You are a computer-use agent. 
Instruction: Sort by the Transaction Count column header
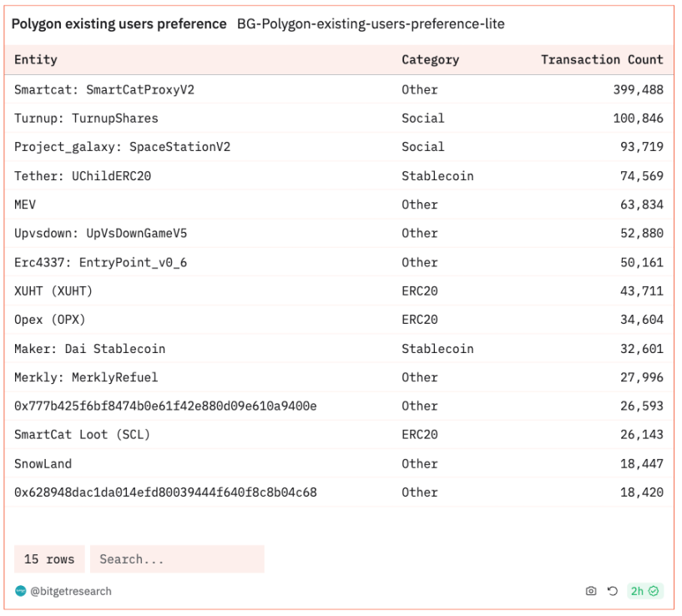click(602, 60)
